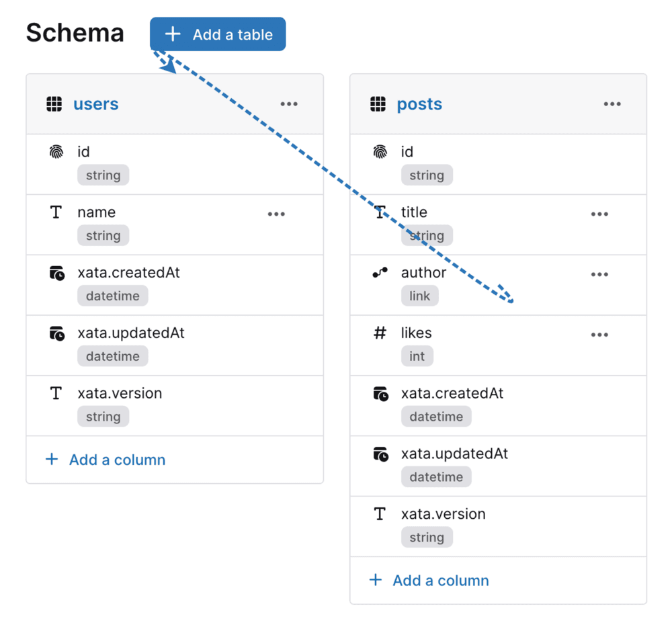
Task: Click the posts table grid icon
Action: (x=378, y=104)
